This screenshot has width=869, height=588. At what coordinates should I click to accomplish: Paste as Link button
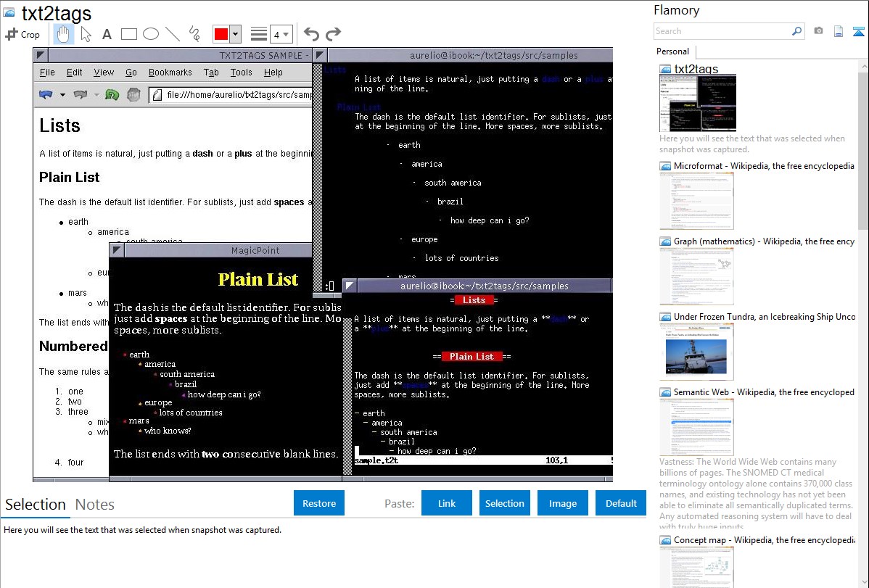click(447, 503)
